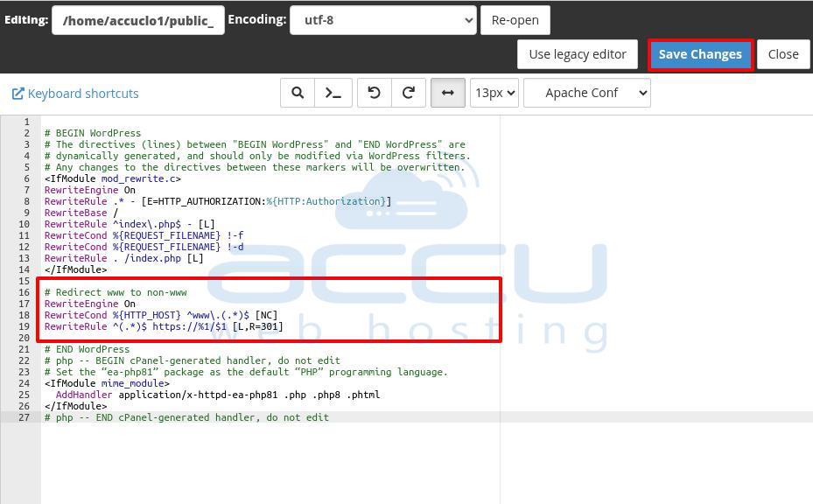The image size is (813, 504).
Task: Click the '# BEGIN WordPress' comment line
Action: (93, 133)
